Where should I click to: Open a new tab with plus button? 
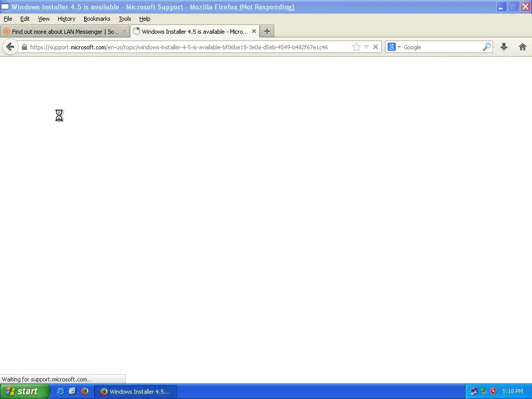pyautogui.click(x=267, y=31)
